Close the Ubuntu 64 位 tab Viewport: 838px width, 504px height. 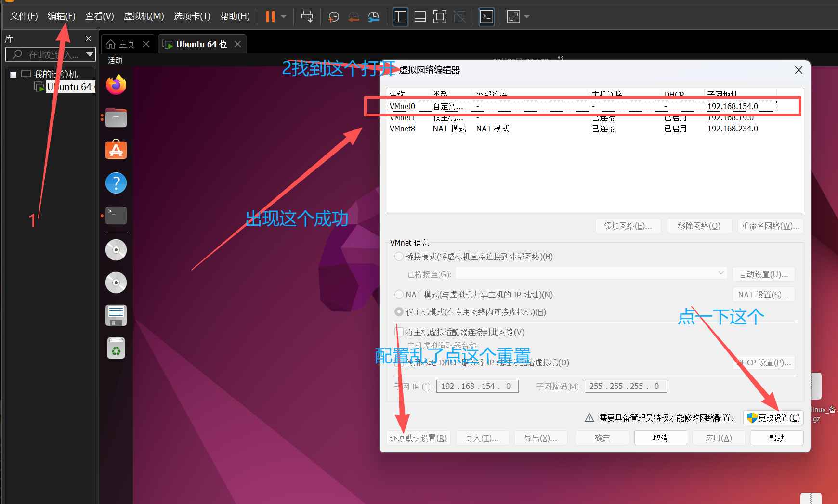[x=237, y=44]
